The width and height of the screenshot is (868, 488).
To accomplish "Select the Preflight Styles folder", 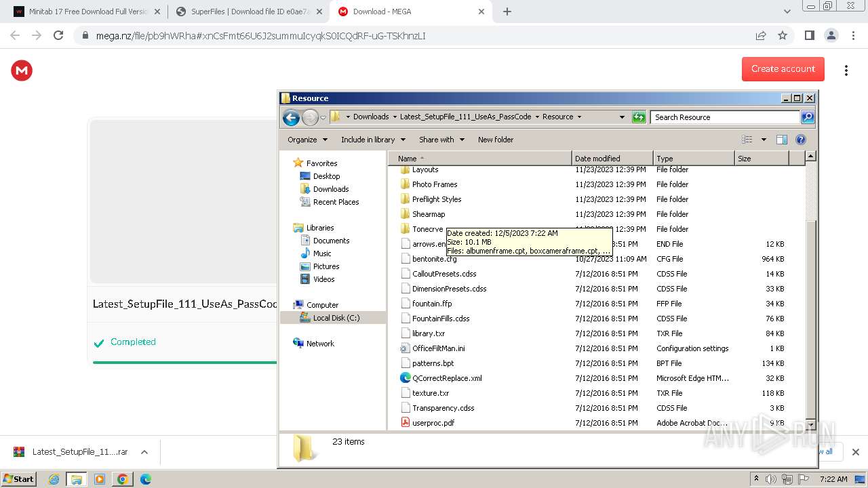I will point(437,199).
